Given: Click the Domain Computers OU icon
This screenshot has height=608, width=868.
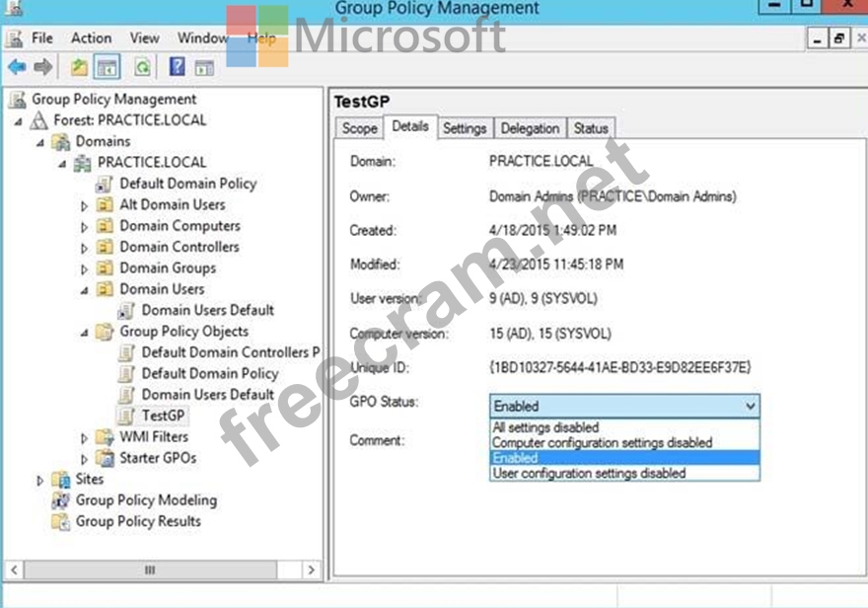Looking at the screenshot, I should [x=105, y=226].
